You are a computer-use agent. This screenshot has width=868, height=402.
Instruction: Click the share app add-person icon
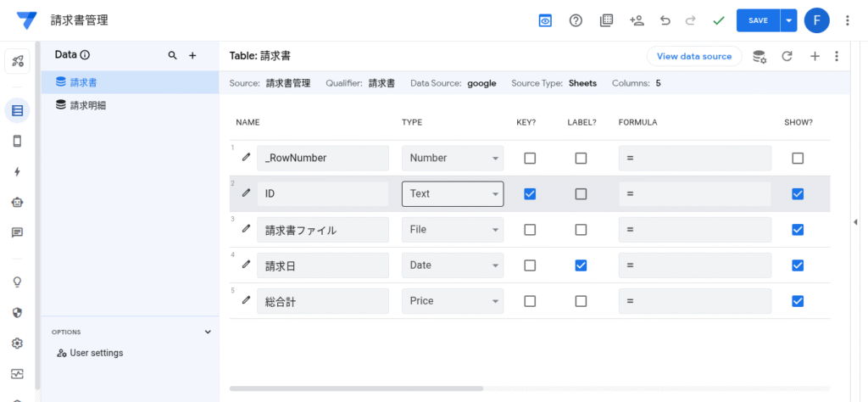pos(637,20)
